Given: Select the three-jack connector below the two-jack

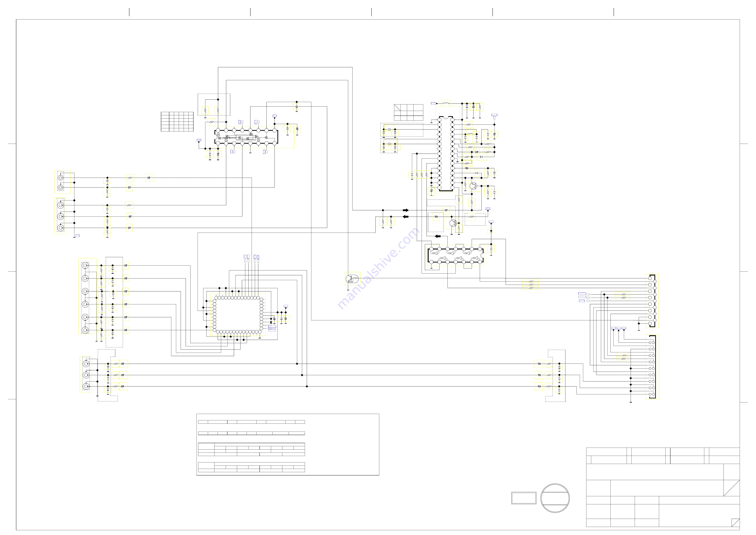Looking at the screenshot, I should click(x=61, y=216).
